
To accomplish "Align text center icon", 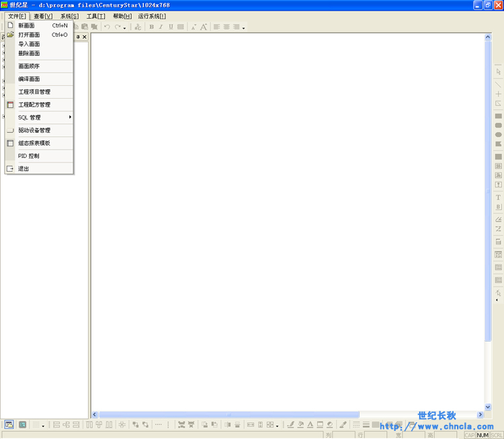I will (x=226, y=27).
